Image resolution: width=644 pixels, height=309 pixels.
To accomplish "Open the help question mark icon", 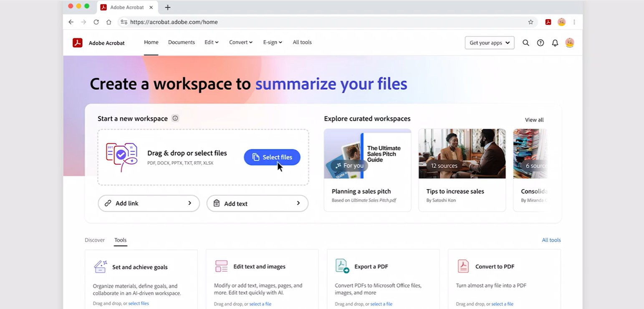I will click(x=540, y=43).
